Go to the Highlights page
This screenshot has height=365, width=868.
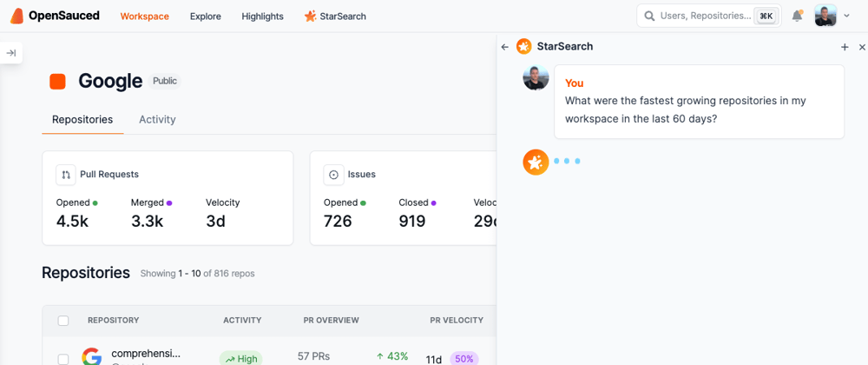(x=262, y=16)
